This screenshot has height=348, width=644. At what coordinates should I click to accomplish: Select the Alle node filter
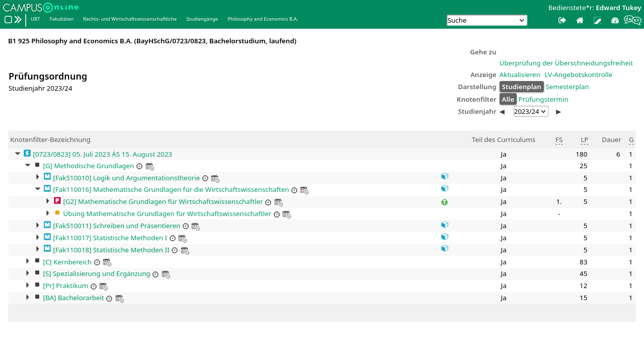pos(508,99)
